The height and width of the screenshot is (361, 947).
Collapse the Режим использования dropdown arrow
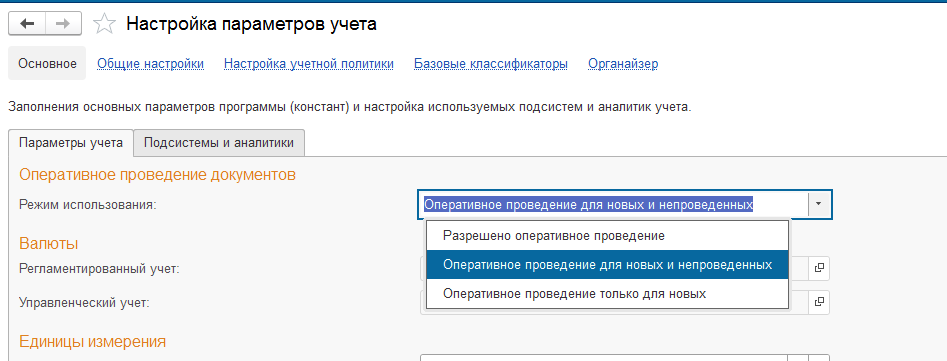pos(819,205)
